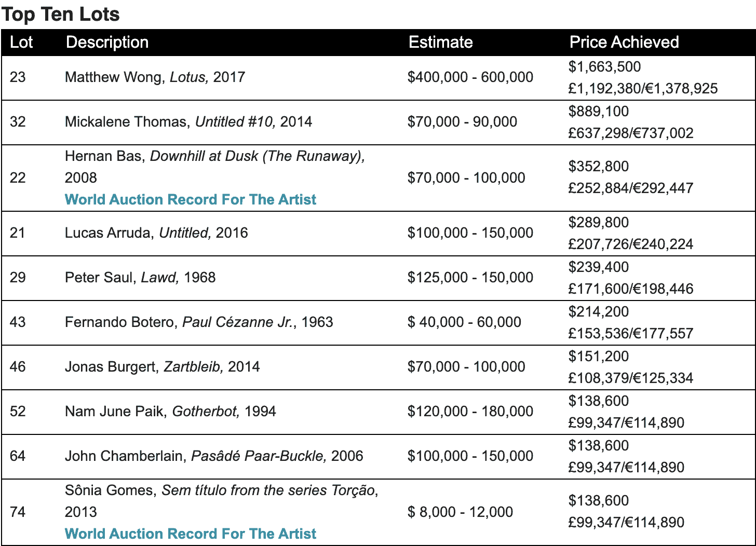
Task: Click the $ 8,000 - 12,000 estimate
Action: [460, 512]
